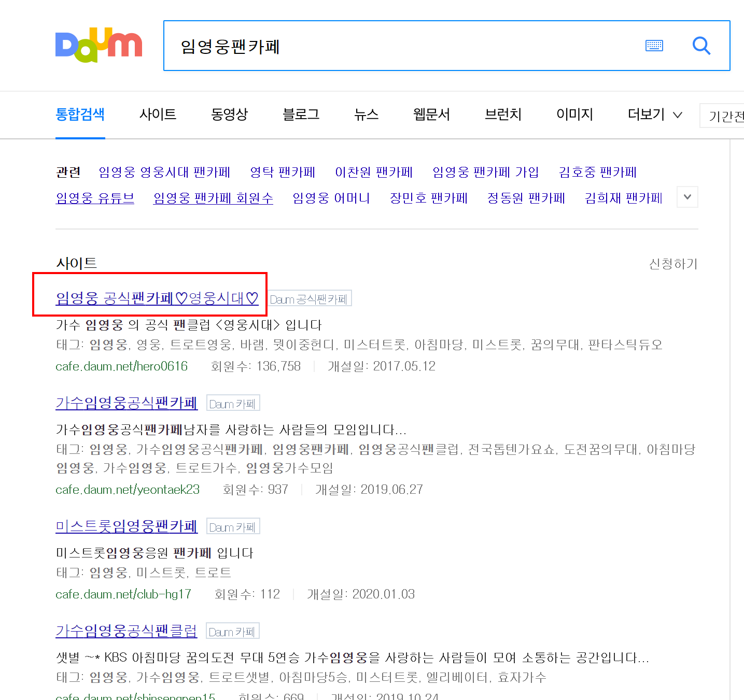Click the 신청하기 link
This screenshot has height=700, width=744.
point(673,264)
